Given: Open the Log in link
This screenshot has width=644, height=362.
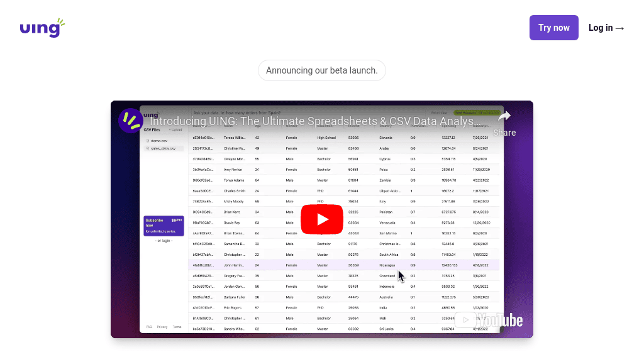Looking at the screenshot, I should (x=606, y=27).
